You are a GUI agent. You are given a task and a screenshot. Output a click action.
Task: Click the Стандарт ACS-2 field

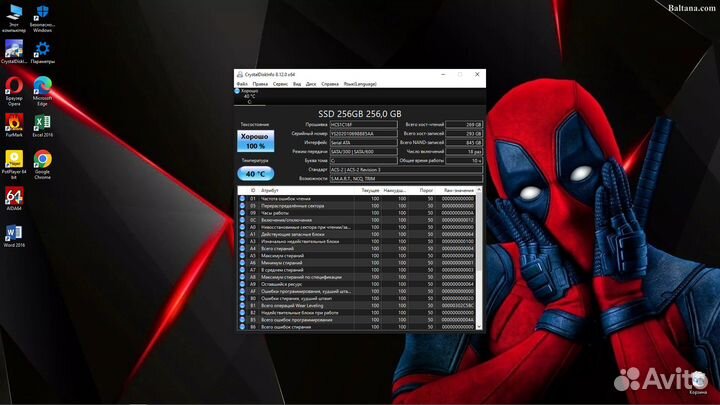[406, 169]
